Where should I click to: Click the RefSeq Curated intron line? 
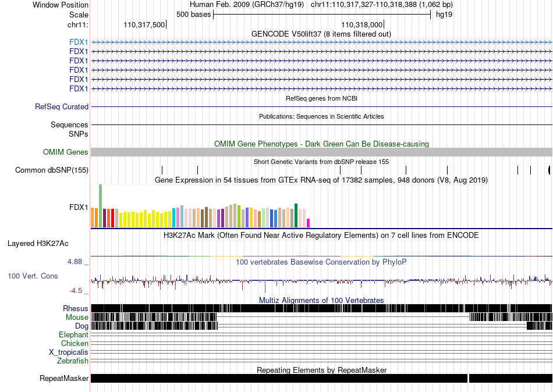[321, 107]
